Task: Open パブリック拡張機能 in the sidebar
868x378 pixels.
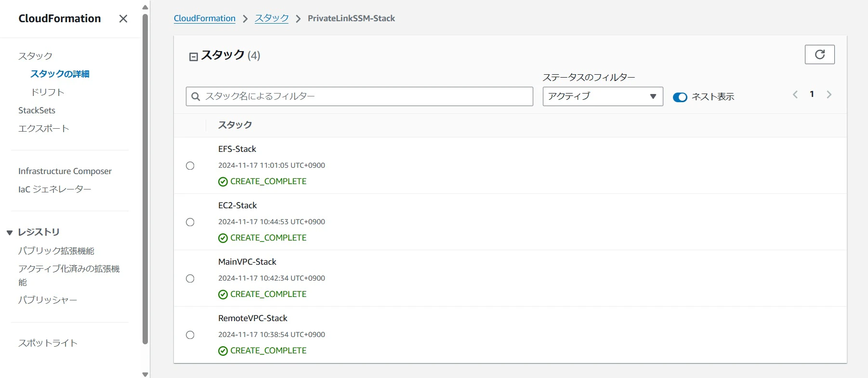Action: pos(56,251)
